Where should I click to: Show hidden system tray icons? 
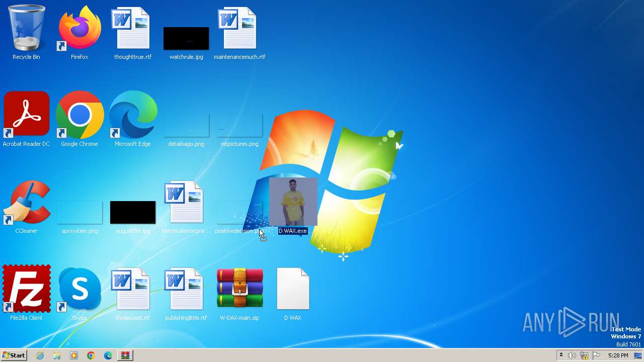[x=561, y=355]
